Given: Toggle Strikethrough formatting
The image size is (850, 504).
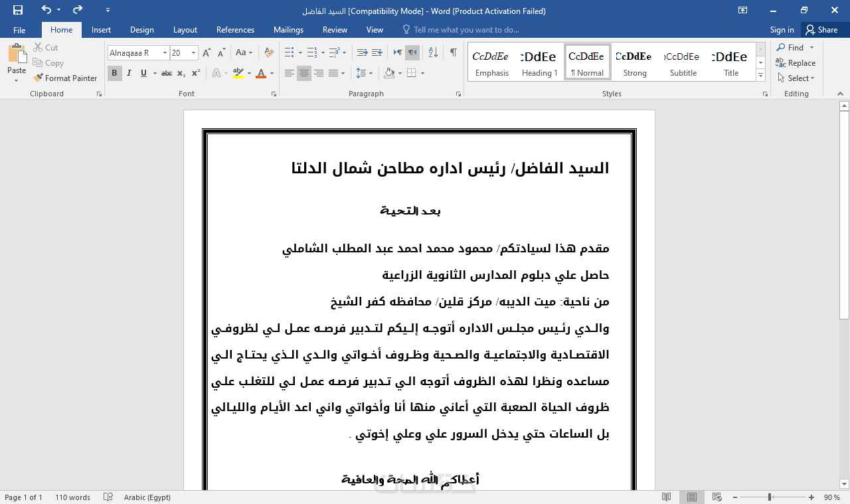Looking at the screenshot, I should [167, 73].
